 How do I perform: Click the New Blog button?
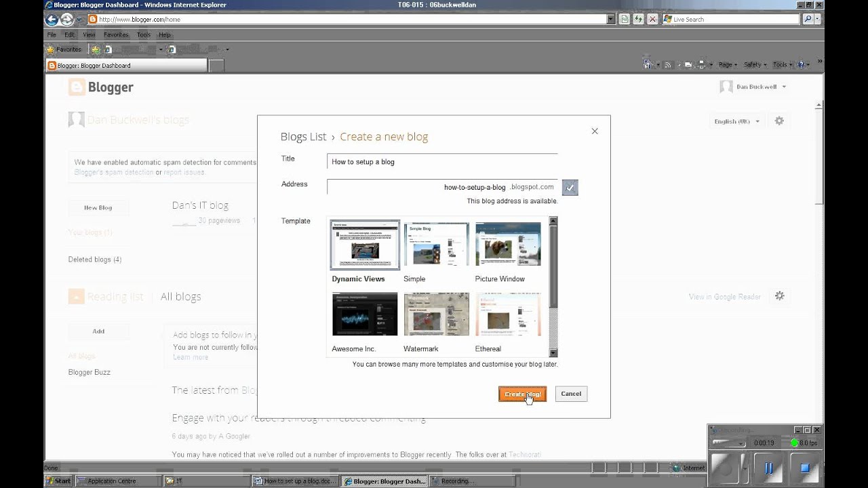point(98,208)
